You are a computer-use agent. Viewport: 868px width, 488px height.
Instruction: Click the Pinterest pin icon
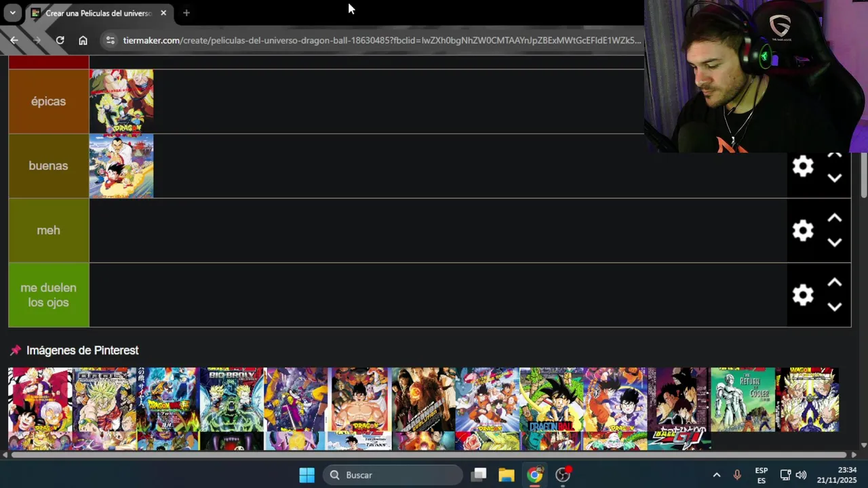(x=16, y=350)
